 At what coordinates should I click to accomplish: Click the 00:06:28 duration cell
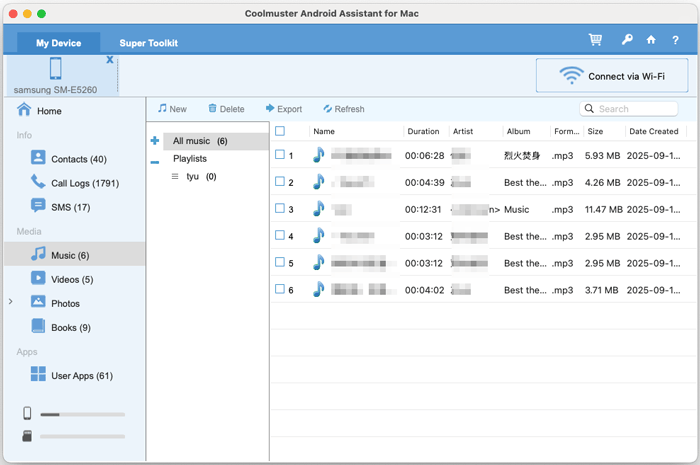[425, 156]
